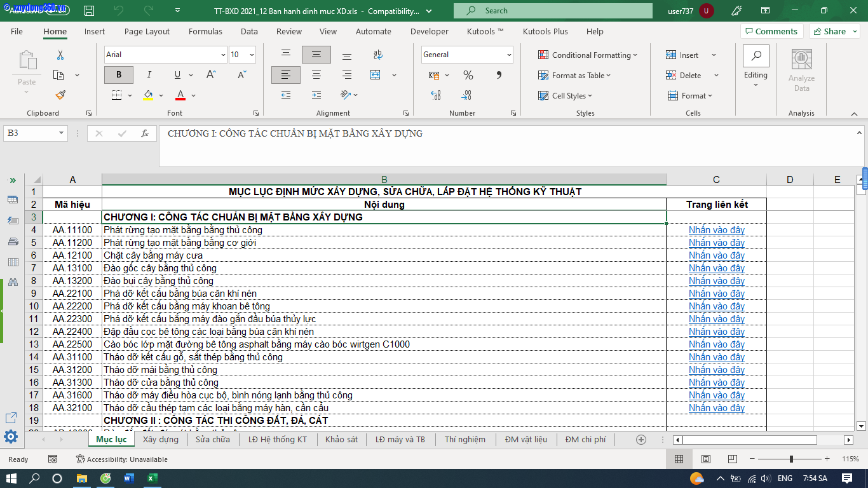Click the Copy icon in Clipboard group
The width and height of the screenshot is (868, 488).
58,75
